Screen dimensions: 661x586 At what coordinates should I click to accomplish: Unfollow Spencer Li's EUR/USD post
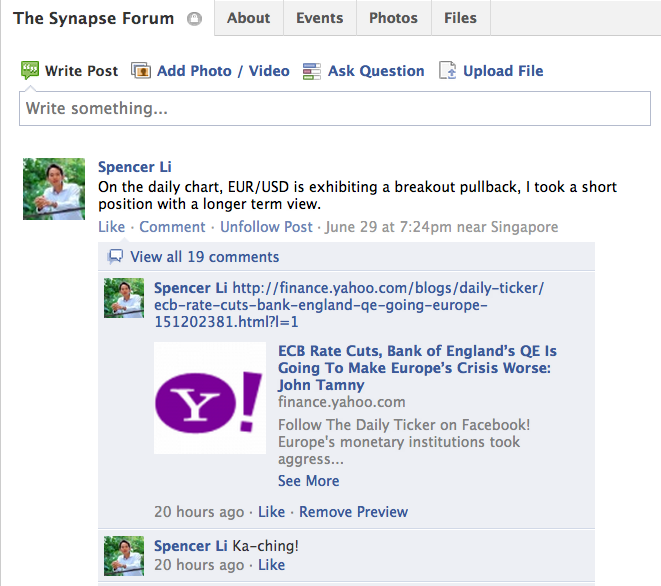(x=266, y=227)
